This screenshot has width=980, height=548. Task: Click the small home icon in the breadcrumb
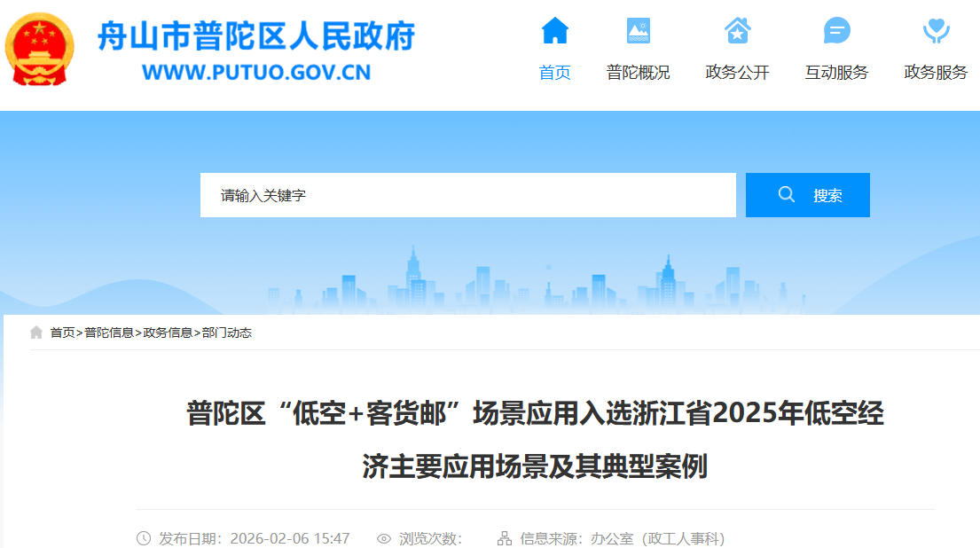click(x=36, y=332)
